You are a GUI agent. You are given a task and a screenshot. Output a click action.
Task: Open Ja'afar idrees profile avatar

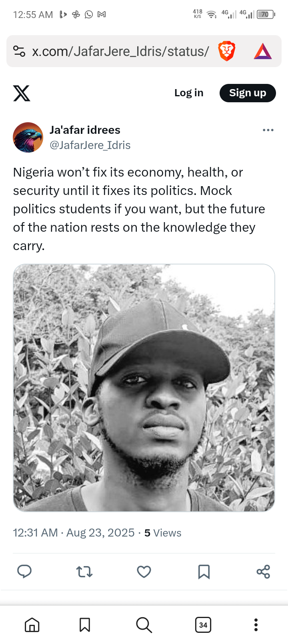coord(28,137)
